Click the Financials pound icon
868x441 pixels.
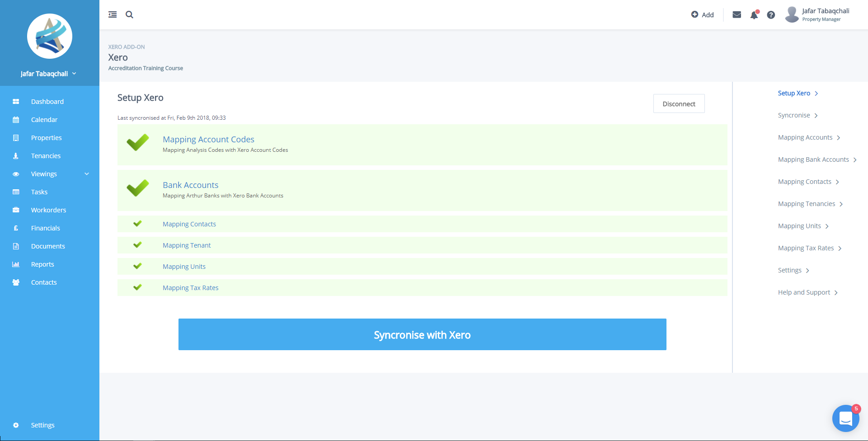coord(16,228)
